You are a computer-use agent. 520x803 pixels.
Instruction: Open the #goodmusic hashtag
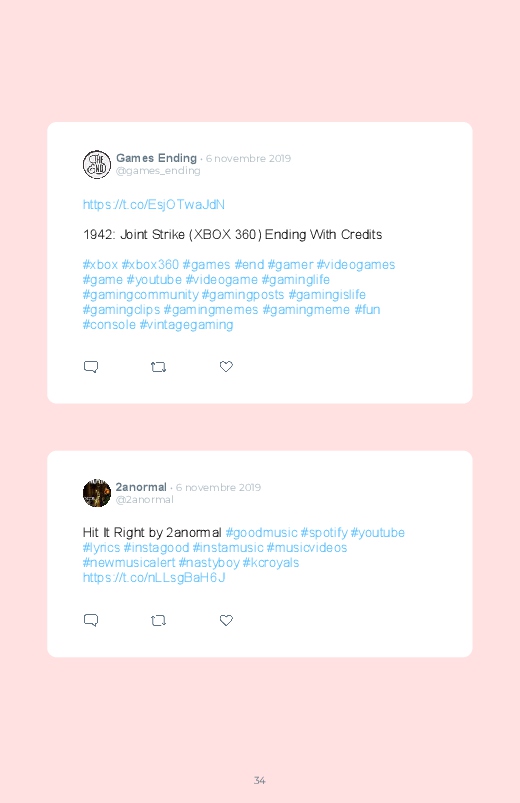coord(261,533)
